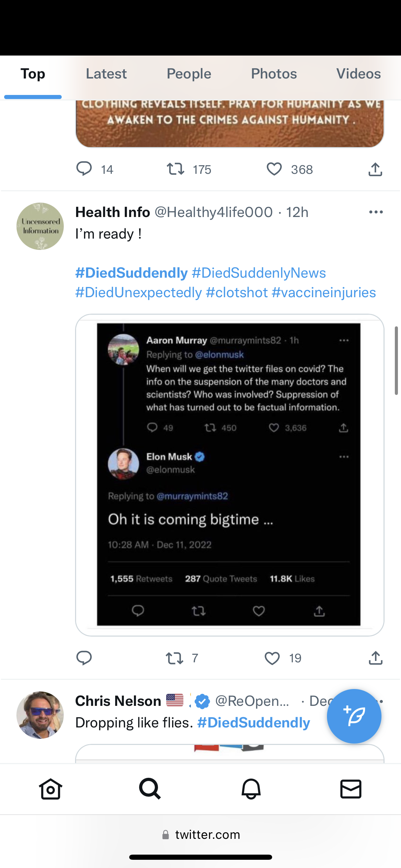Switch to the People tab
Image resolution: width=401 pixels, height=868 pixels.
point(189,74)
